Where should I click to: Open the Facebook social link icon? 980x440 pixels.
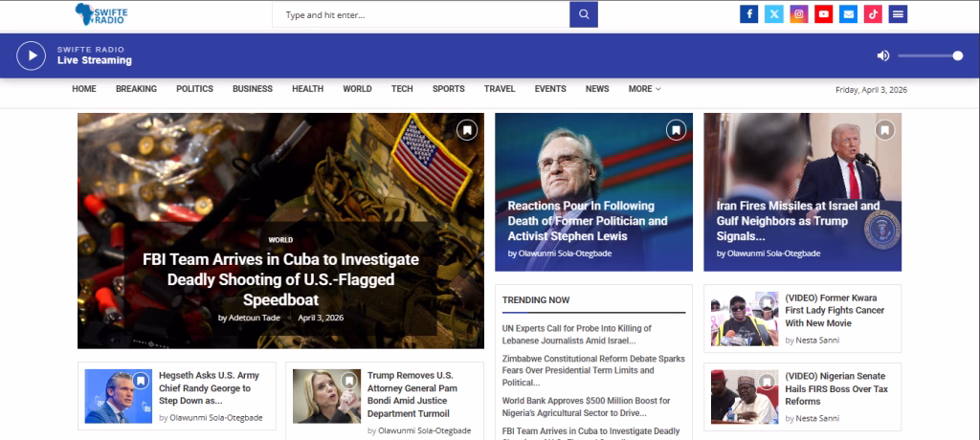click(x=748, y=14)
